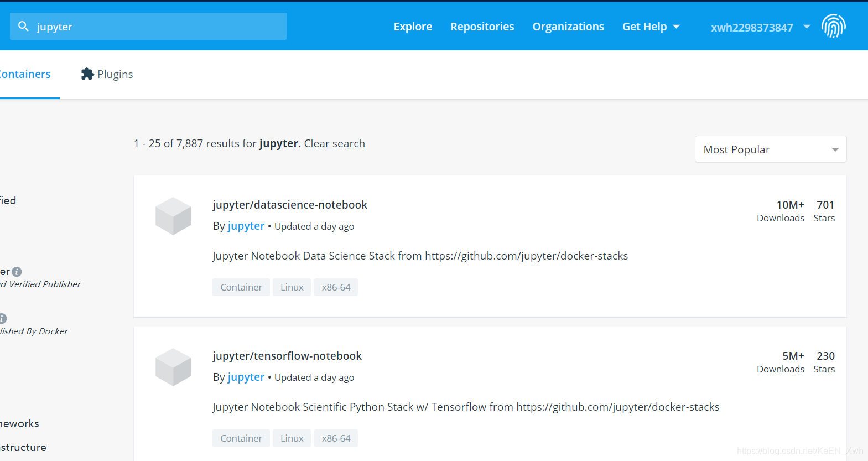Open the fingerprint profile avatar
Image resolution: width=868 pixels, height=461 pixels.
pos(833,26)
